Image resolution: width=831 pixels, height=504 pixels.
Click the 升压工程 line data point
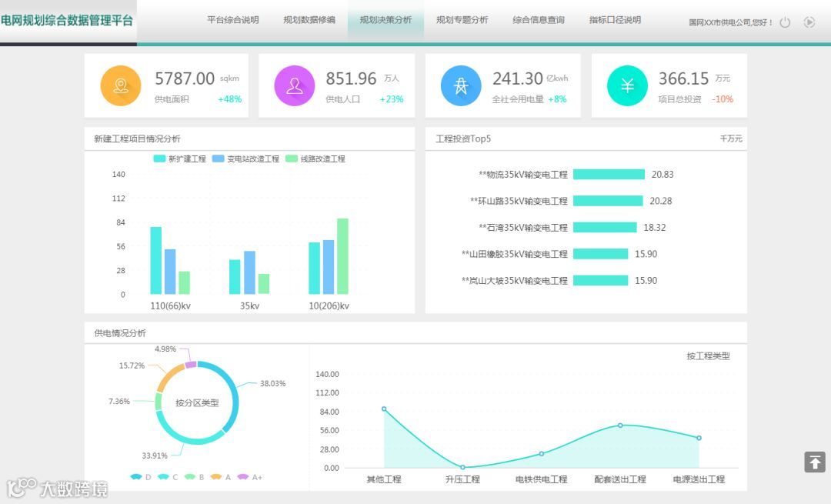462,467
